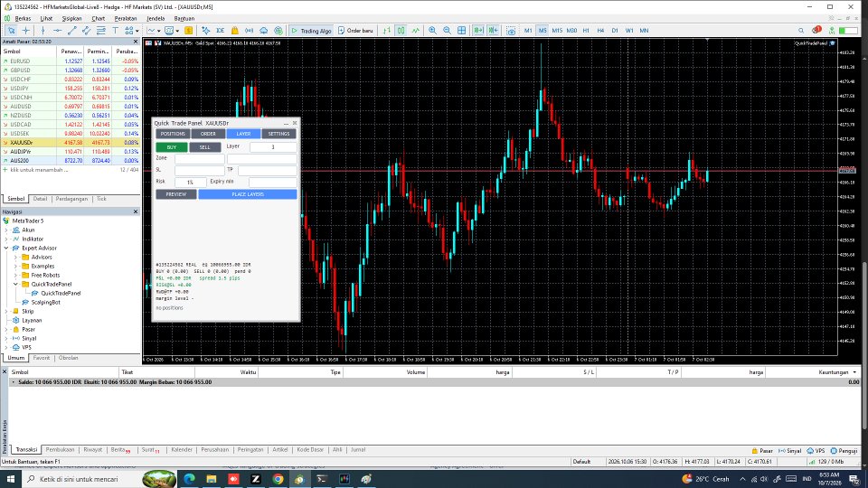Select the trendline drawing tool

pos(72,31)
